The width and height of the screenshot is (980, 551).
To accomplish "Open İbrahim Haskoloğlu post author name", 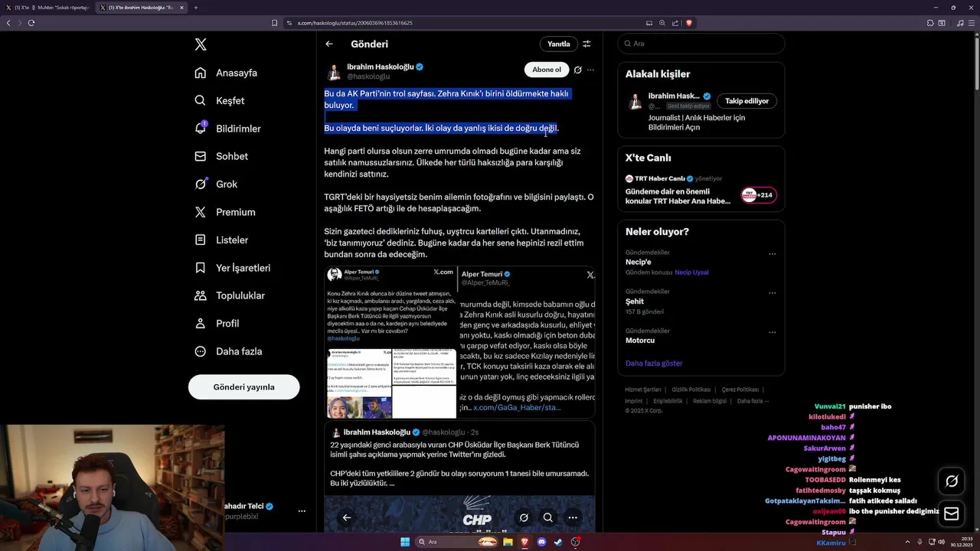I will (380, 67).
